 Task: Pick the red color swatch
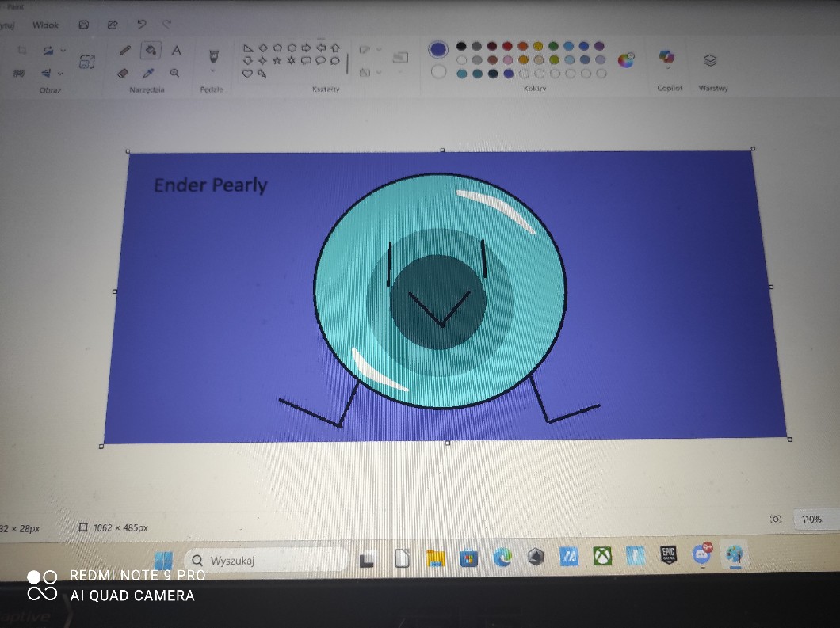(507, 46)
